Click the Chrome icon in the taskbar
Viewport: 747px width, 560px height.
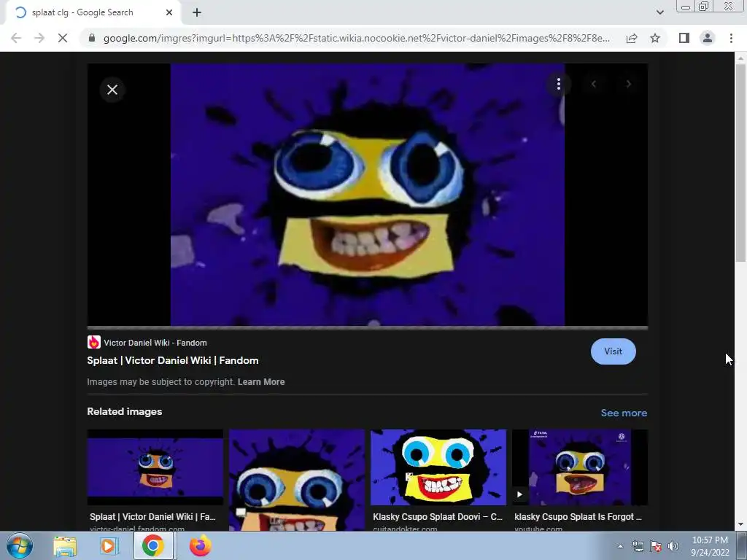pyautogui.click(x=152, y=546)
